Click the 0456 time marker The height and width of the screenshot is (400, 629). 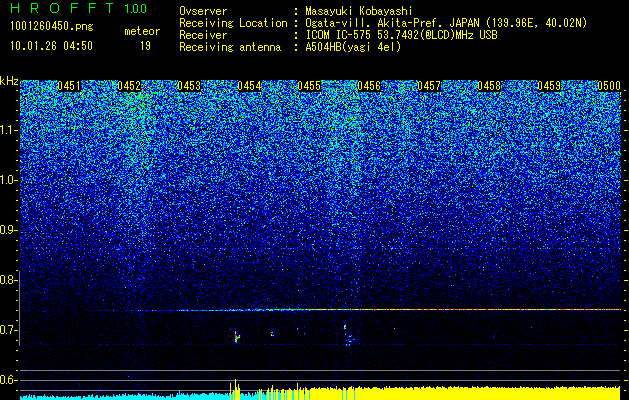click(x=369, y=86)
